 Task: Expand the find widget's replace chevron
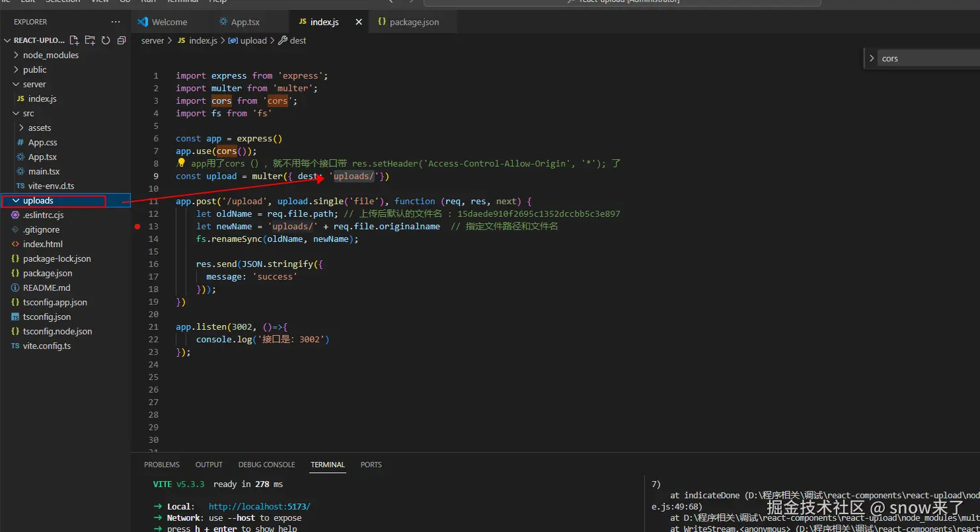point(872,58)
